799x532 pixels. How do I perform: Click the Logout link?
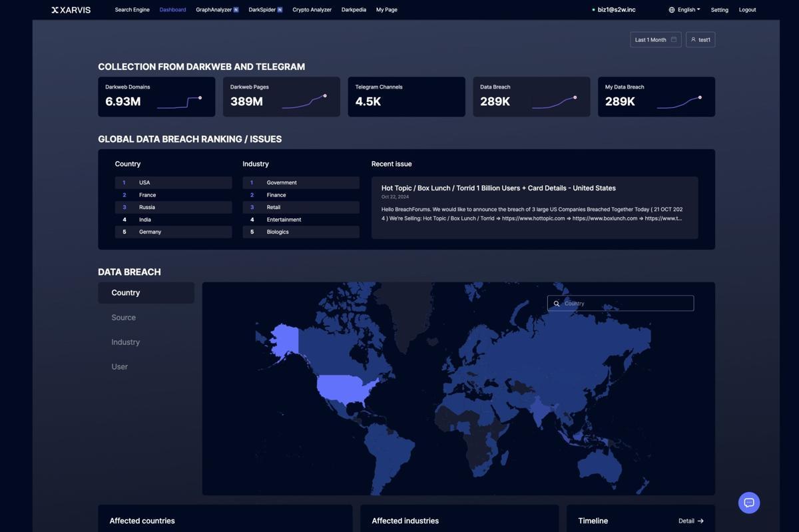[x=747, y=10]
